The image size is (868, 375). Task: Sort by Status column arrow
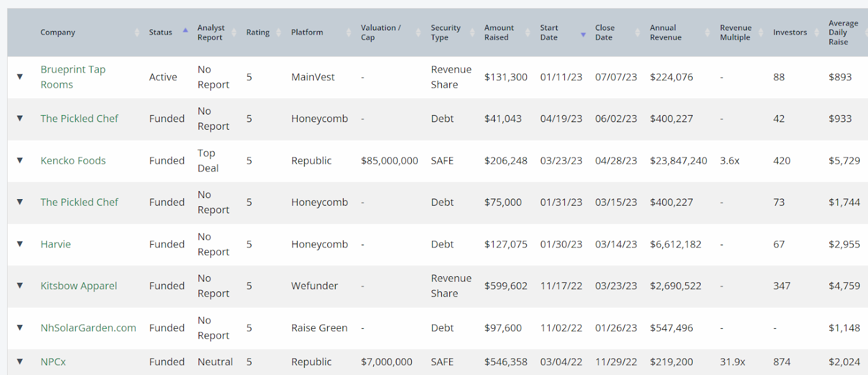(185, 30)
